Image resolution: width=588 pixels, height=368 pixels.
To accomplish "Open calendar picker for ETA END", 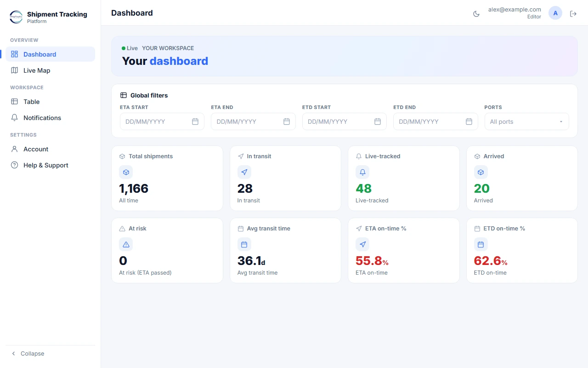I will point(287,121).
